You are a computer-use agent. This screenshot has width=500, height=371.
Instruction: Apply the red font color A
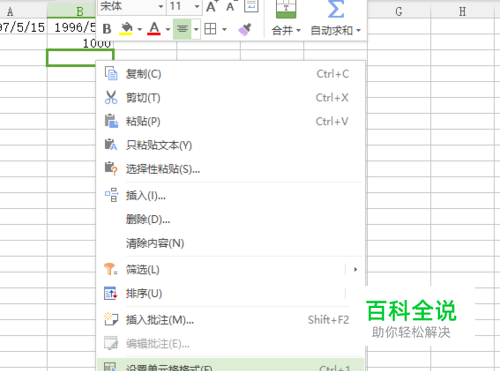point(154,29)
